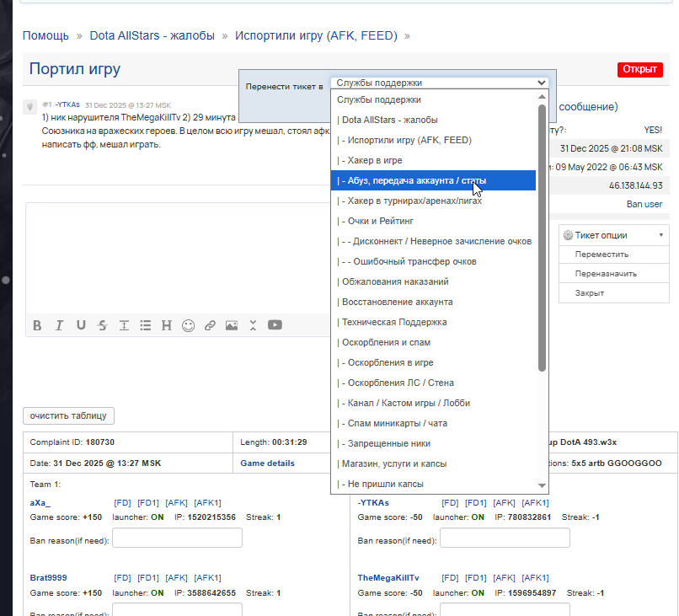Open Испортили игру (AFK, FEED) breadcrumb link
Screen dimensions: 679x616
tap(316, 35)
